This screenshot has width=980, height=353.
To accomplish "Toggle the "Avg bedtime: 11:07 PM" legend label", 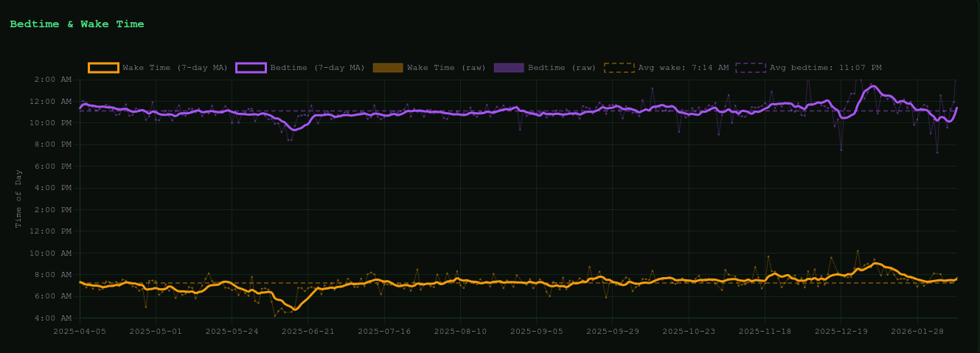I will (x=825, y=68).
